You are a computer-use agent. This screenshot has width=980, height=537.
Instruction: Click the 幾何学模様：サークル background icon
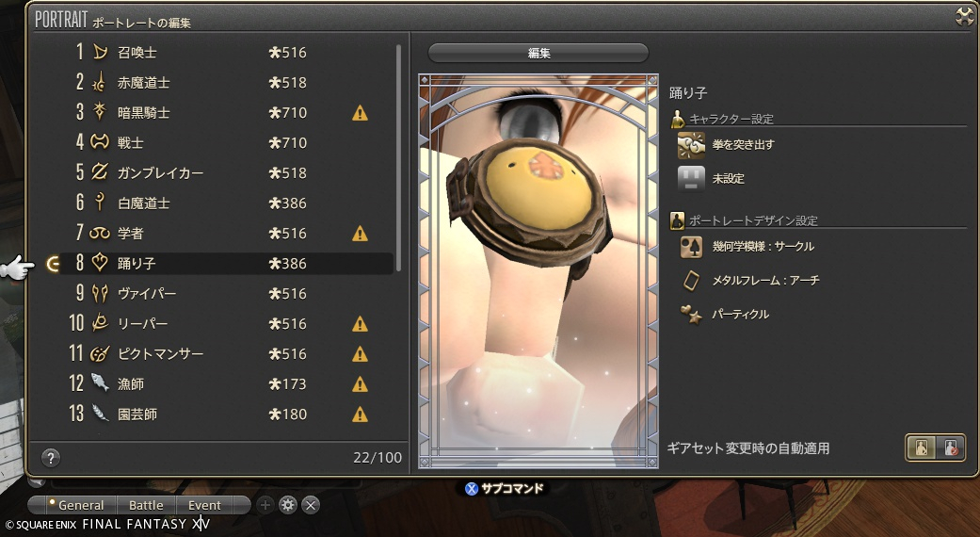(x=691, y=247)
